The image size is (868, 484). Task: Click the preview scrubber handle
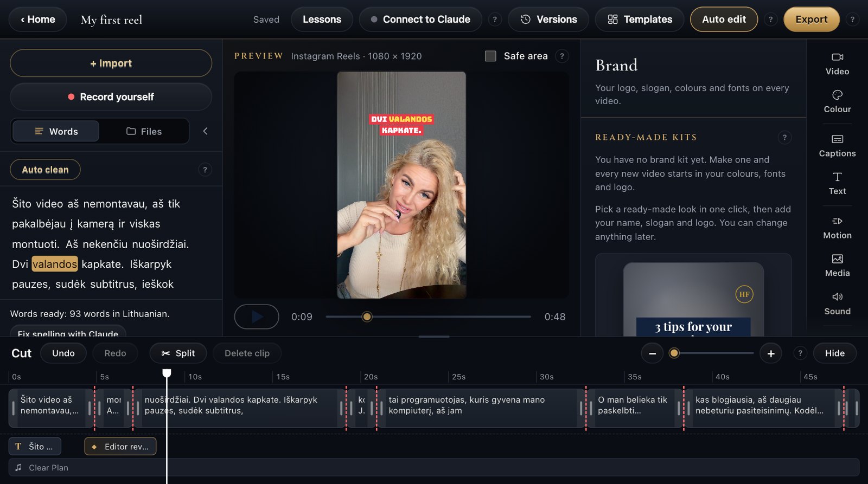[367, 317]
